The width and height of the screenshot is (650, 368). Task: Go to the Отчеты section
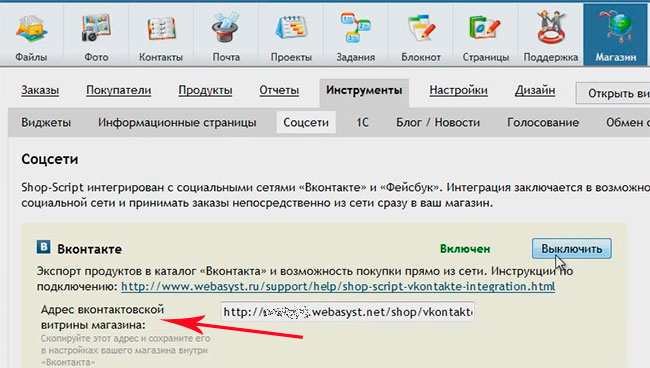(279, 90)
